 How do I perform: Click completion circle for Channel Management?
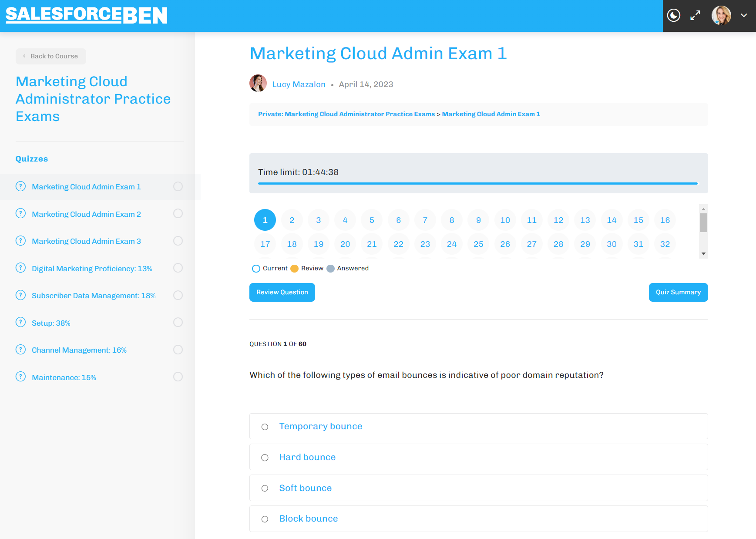click(178, 350)
